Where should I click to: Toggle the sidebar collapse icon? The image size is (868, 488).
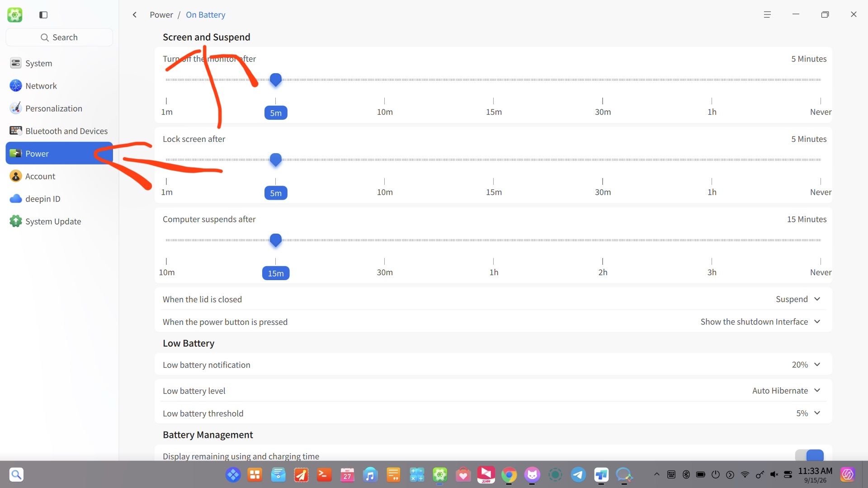pyautogui.click(x=43, y=15)
